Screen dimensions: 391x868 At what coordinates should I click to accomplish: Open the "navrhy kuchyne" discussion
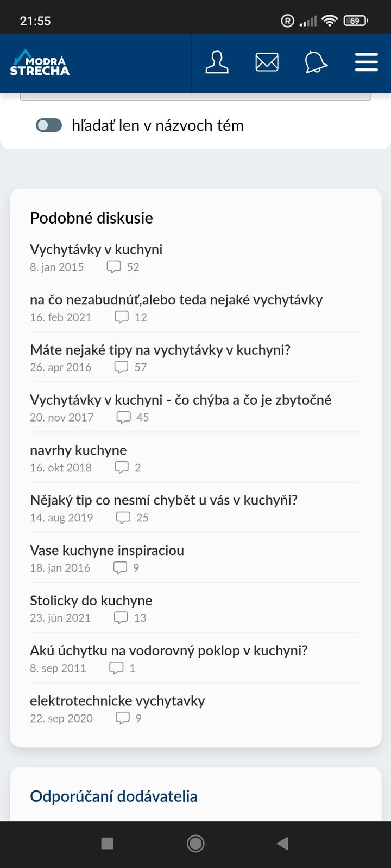[78, 450]
